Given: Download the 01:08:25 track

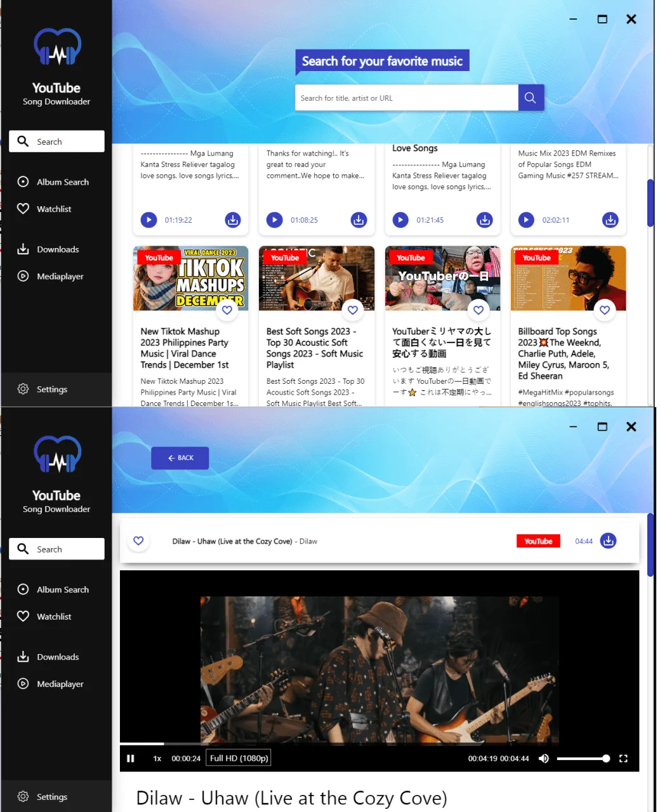Looking at the screenshot, I should coord(359,220).
